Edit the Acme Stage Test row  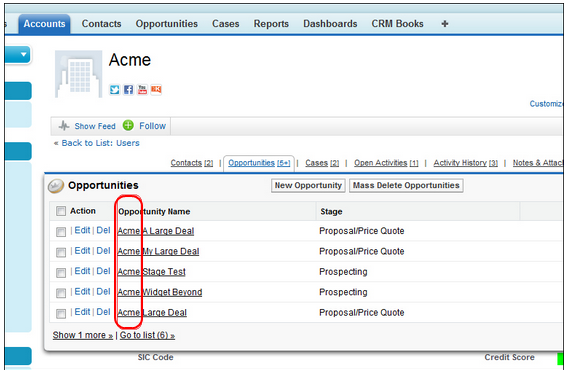(82, 271)
